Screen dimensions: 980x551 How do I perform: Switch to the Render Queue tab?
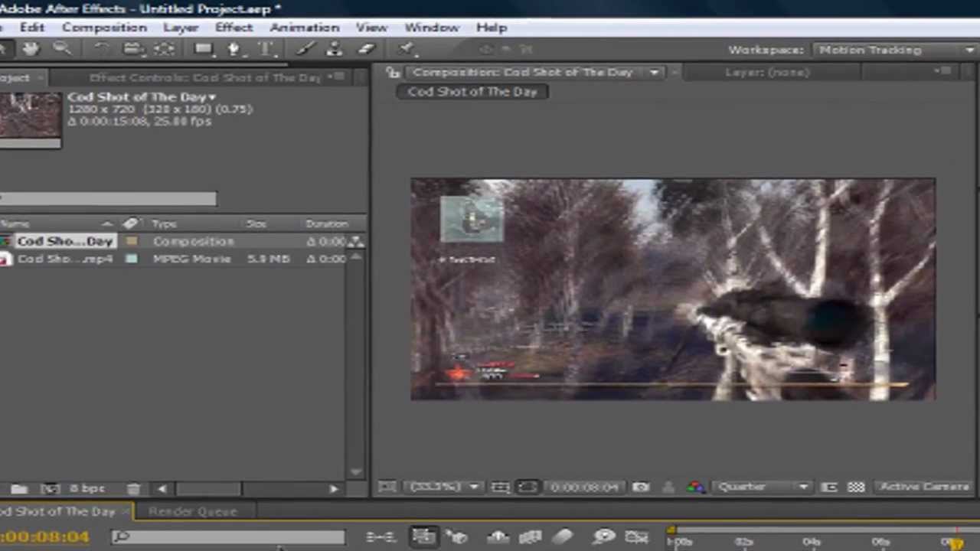point(193,511)
